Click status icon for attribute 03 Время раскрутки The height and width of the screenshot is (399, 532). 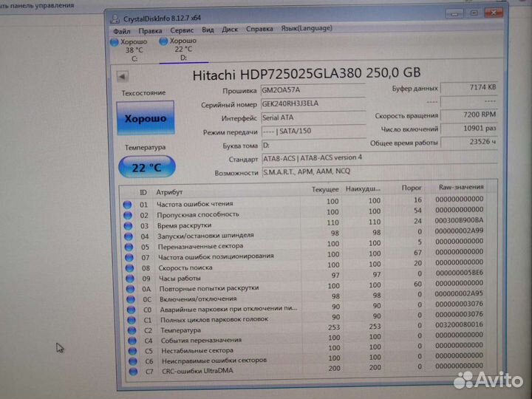coord(128,226)
